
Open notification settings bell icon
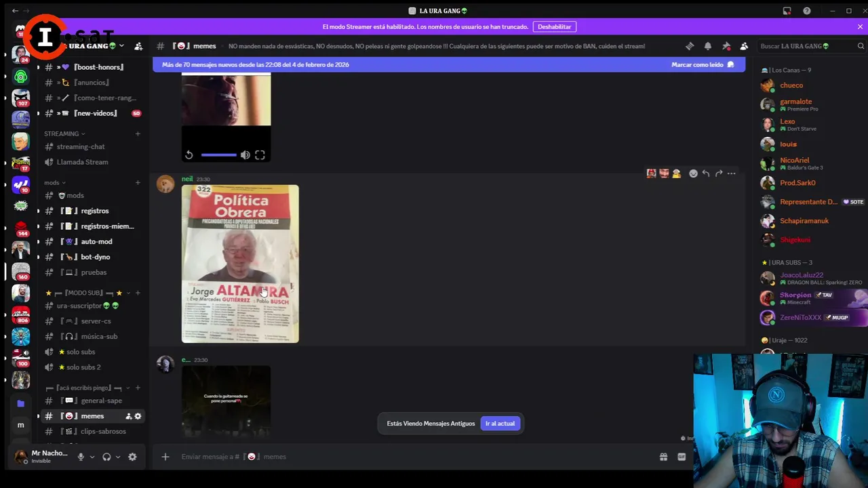[708, 46]
